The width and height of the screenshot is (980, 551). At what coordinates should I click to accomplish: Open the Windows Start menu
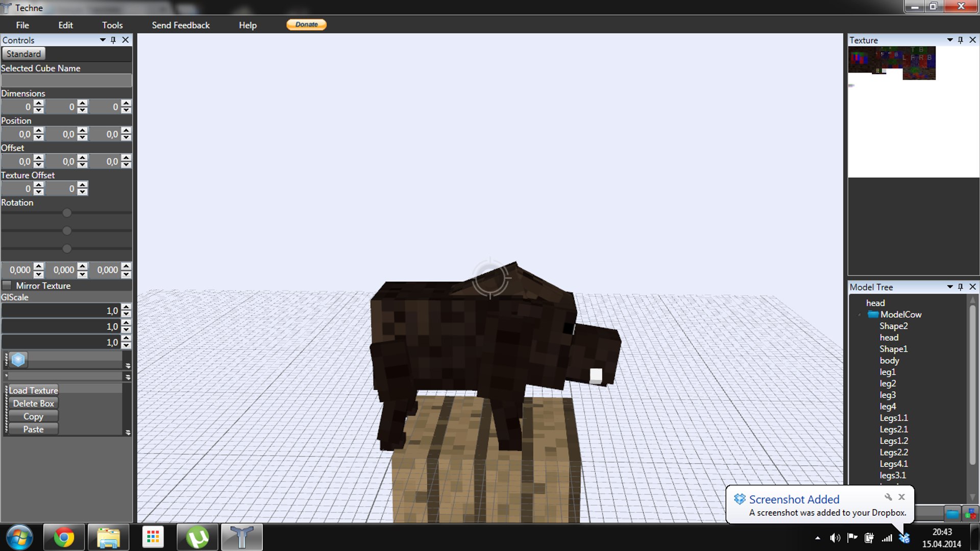point(19,537)
